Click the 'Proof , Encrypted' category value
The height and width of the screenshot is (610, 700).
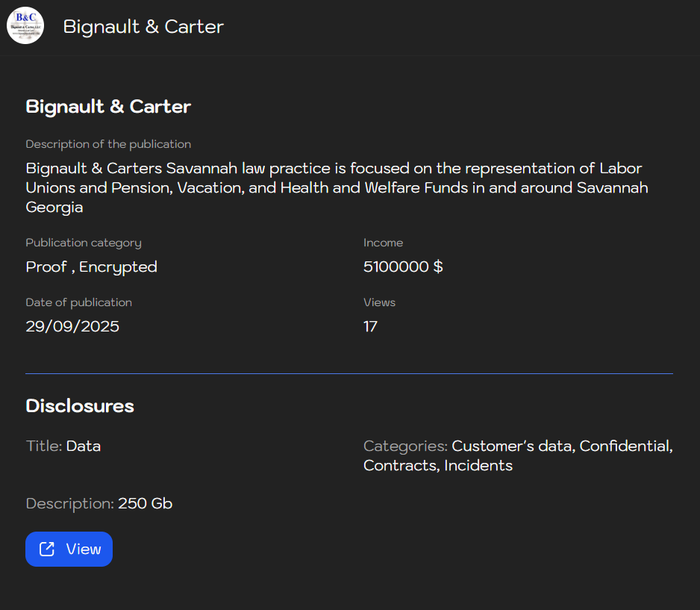click(x=91, y=267)
